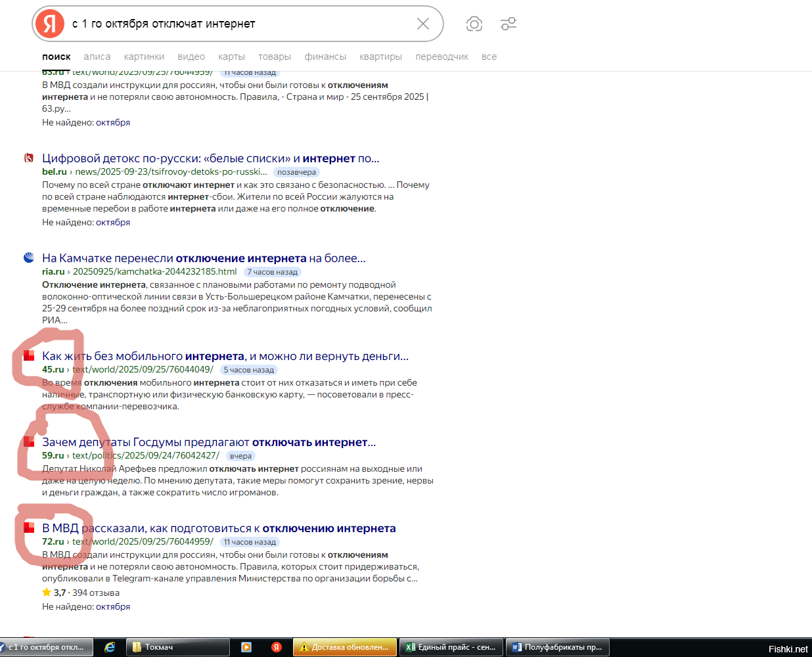Image resolution: width=812 pixels, height=657 pixels.
Task: Open the все services tab
Action: 489,57
